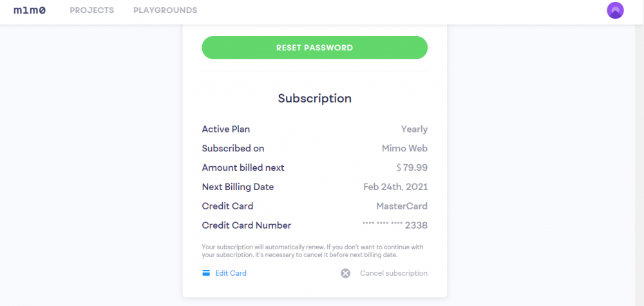Click the Mimo logo

(30, 10)
